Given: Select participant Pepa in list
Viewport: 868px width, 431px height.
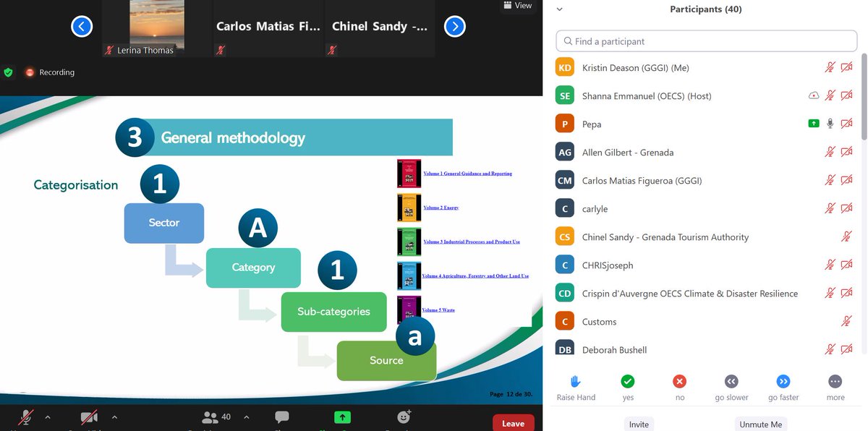Looking at the screenshot, I should 706,124.
